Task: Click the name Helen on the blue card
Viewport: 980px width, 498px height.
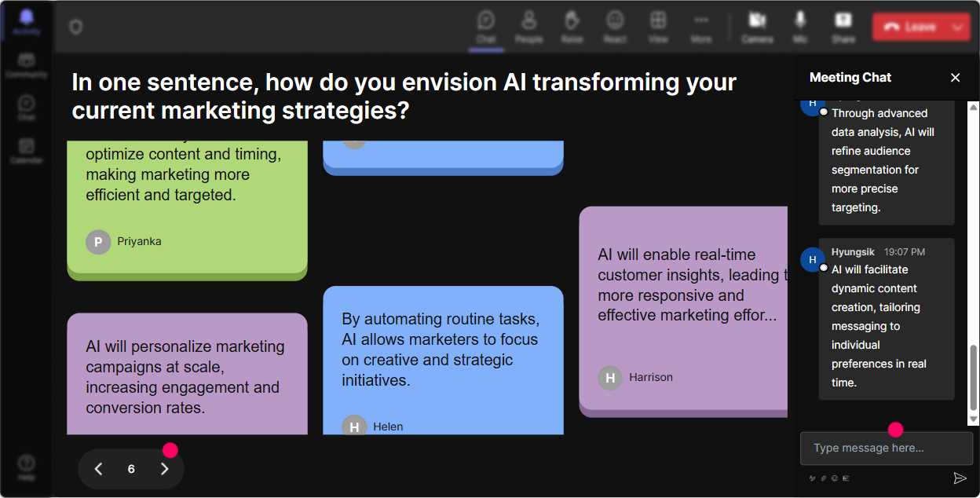Action: [388, 427]
